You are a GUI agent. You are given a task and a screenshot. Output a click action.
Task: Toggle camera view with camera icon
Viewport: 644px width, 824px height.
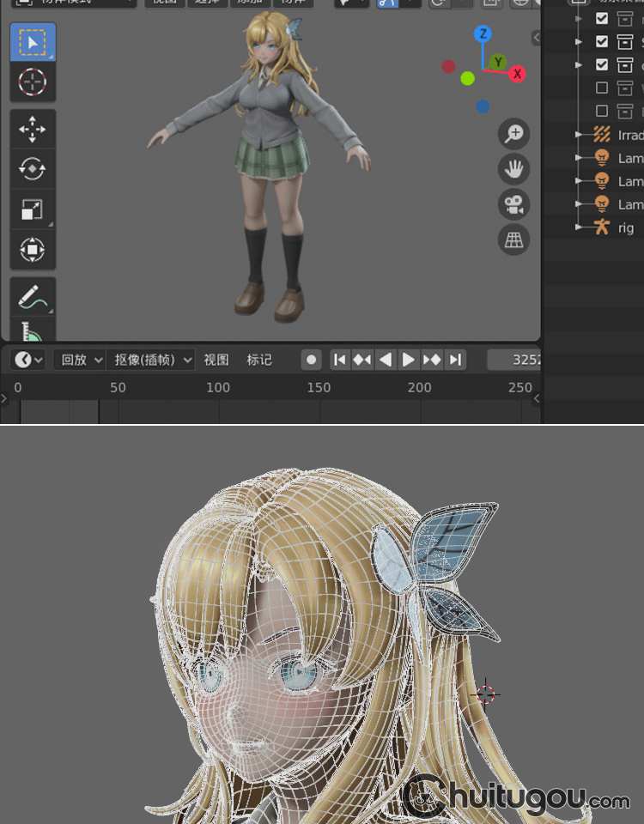point(513,204)
